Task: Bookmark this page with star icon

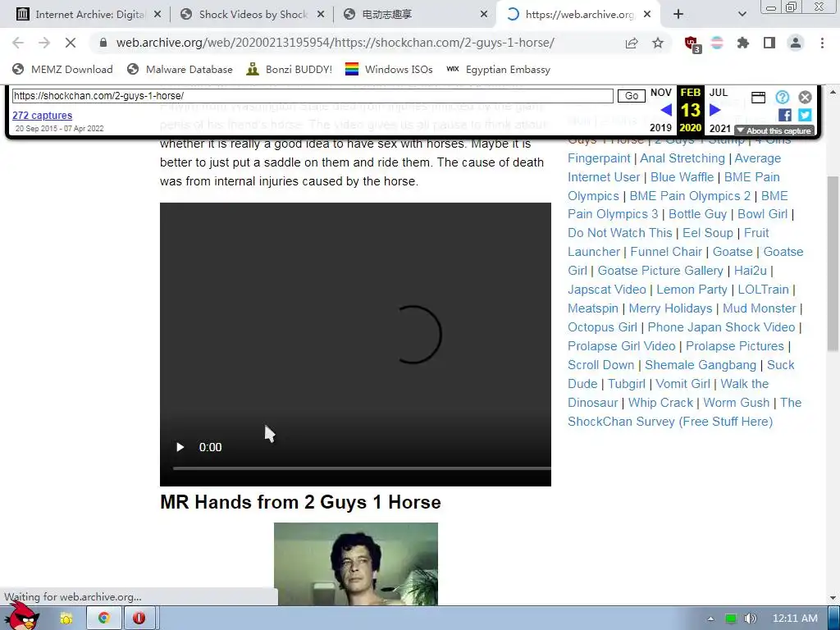Action: click(658, 43)
